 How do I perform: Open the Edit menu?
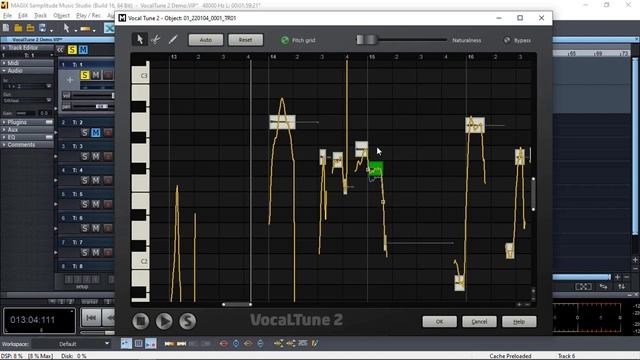pyautogui.click(x=23, y=16)
